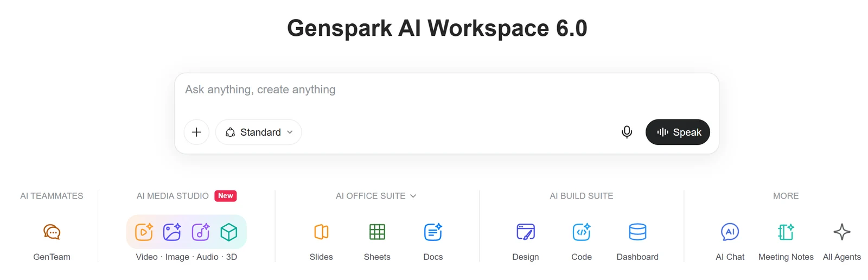Click the AI TEAMMATES heading
868x280 pixels.
point(52,196)
